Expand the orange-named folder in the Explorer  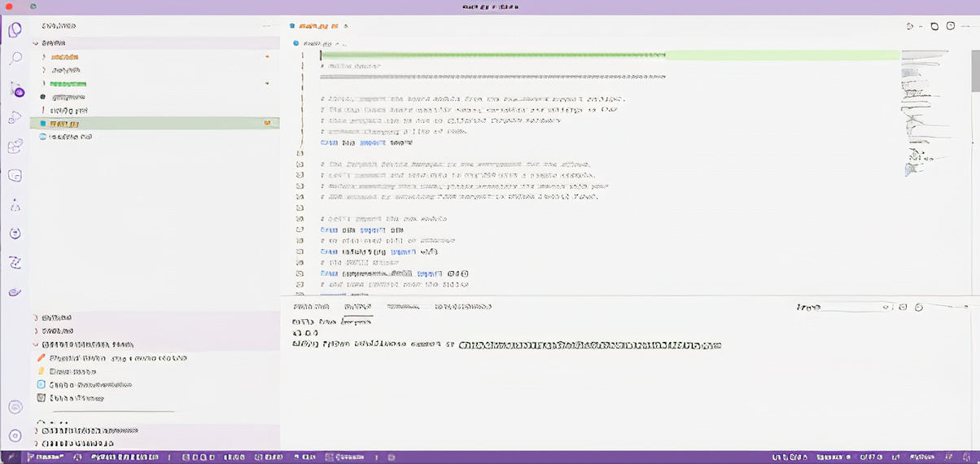pos(155,57)
